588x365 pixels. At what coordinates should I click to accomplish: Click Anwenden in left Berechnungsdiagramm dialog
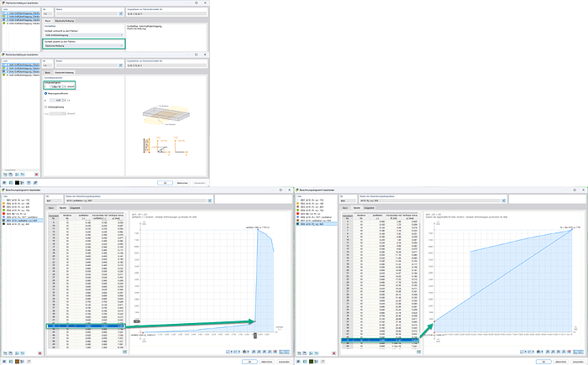(284, 362)
